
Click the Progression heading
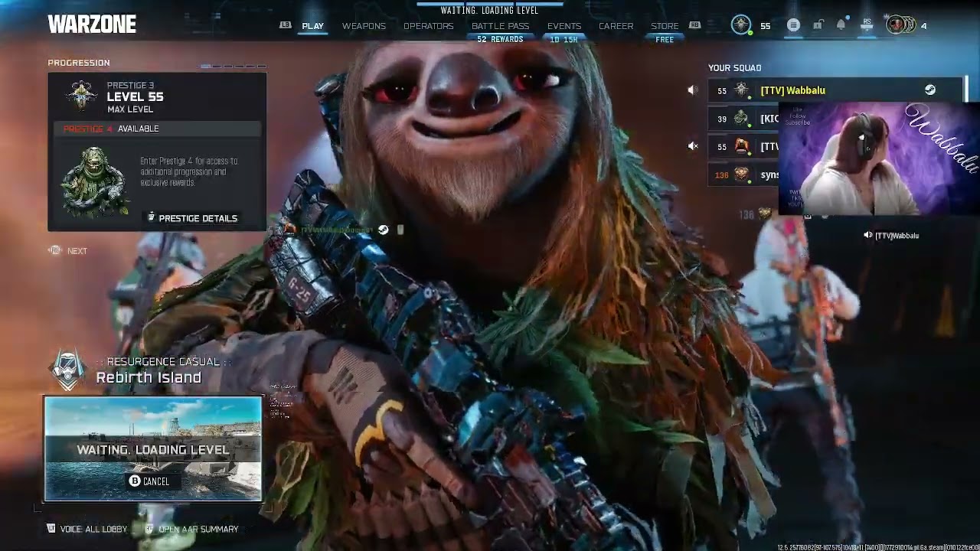tap(79, 63)
